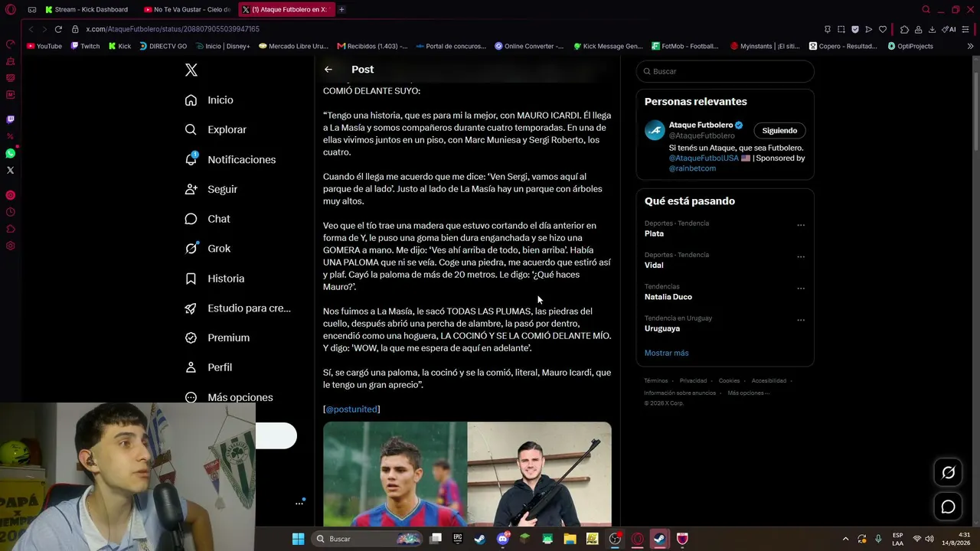Open Chat in the X sidebar
This screenshot has width=980, height=551.
tap(207, 219)
